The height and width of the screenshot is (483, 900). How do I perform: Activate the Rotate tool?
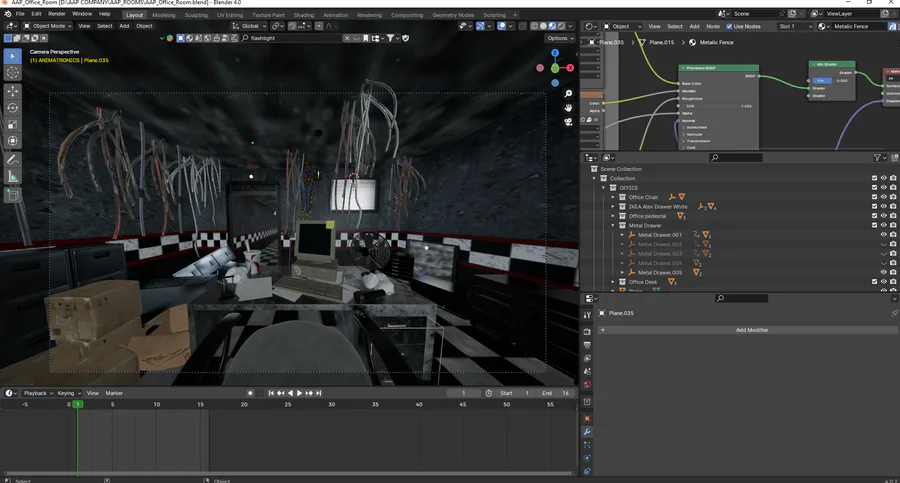(13, 107)
